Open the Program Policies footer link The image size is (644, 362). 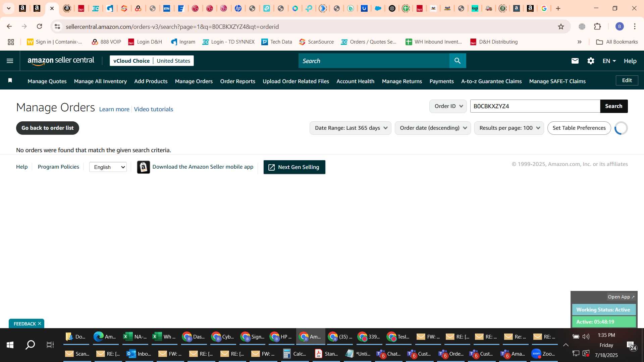pos(58,167)
